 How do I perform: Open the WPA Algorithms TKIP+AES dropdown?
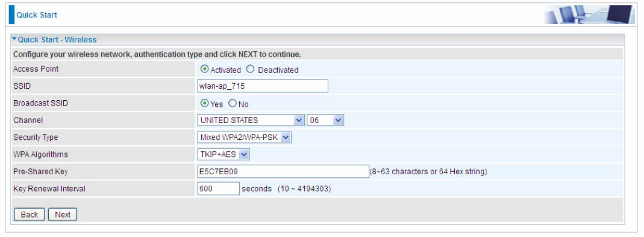tap(224, 154)
